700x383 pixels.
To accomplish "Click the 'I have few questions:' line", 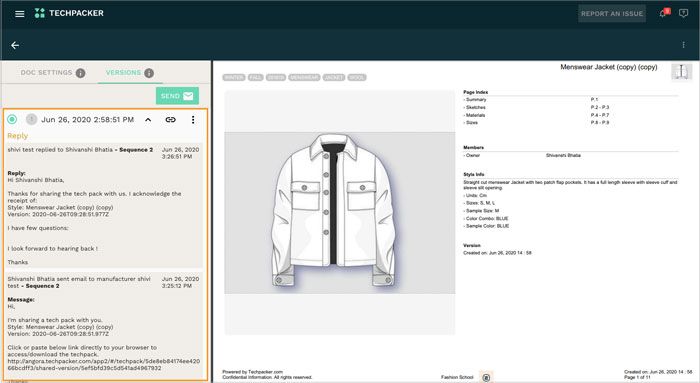I will tap(38, 228).
